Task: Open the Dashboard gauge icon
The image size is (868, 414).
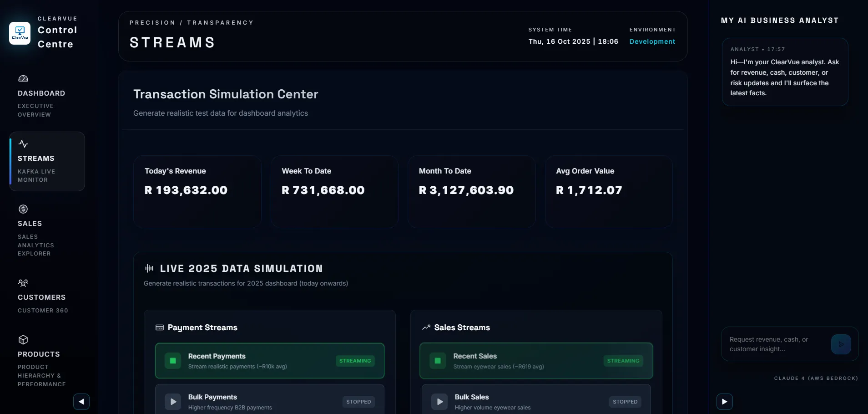Action: click(23, 79)
